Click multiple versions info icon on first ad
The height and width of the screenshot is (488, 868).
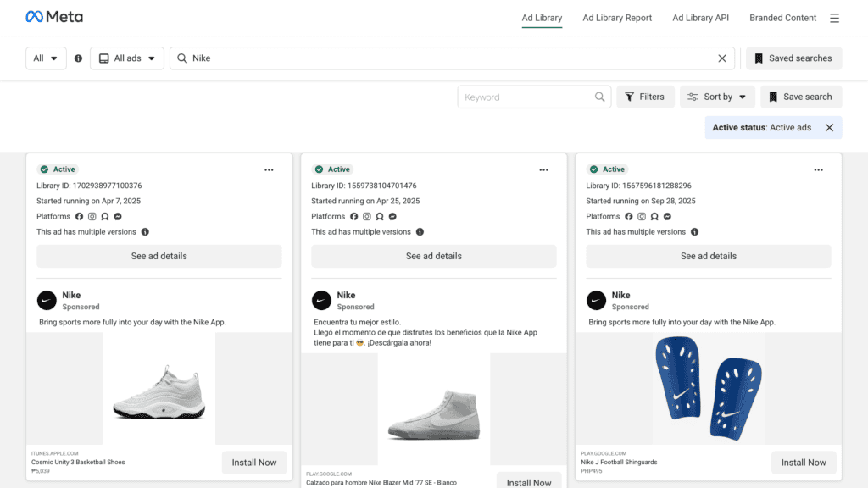(x=145, y=232)
